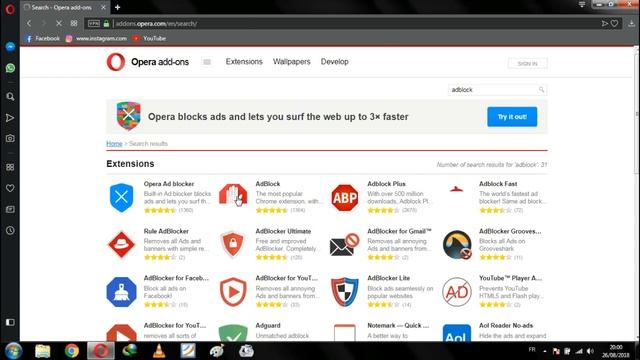Open Rule AdBlocker red hat icon
The height and width of the screenshot is (360, 640).
pyautogui.click(x=121, y=244)
